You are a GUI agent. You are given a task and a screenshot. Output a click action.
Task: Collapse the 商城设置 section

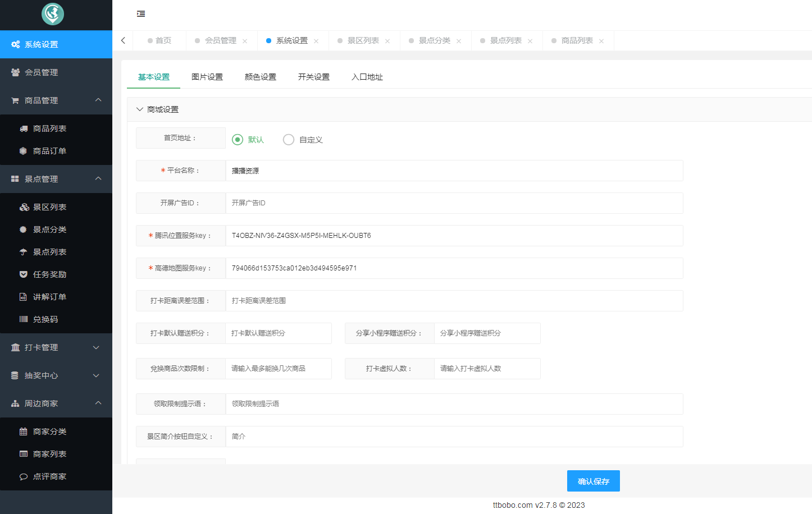pyautogui.click(x=140, y=109)
